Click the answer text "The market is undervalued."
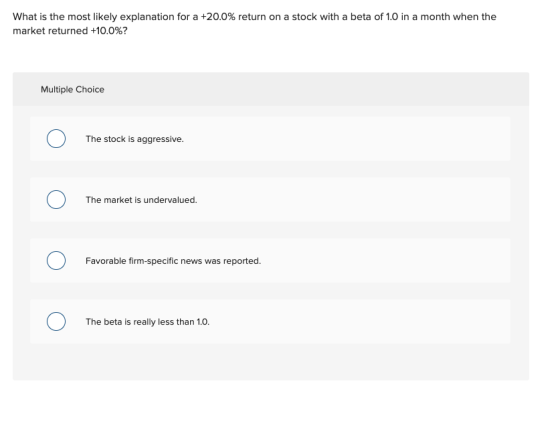The width and height of the screenshot is (560, 444). click(x=141, y=200)
